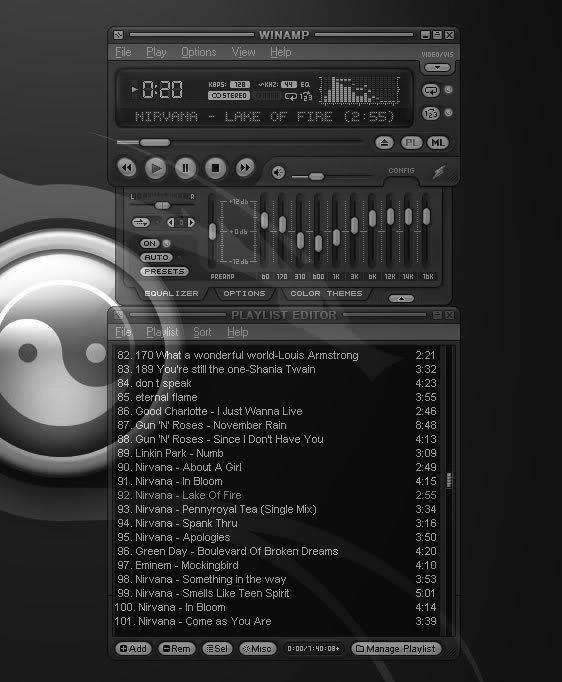Image resolution: width=562 pixels, height=682 pixels.
Task: Pause the current song
Action: coord(185,168)
